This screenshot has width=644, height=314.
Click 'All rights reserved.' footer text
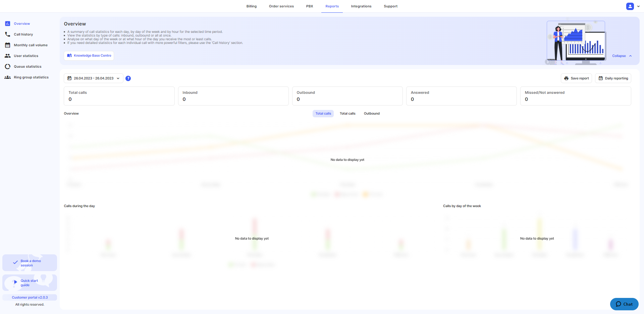pos(30,305)
